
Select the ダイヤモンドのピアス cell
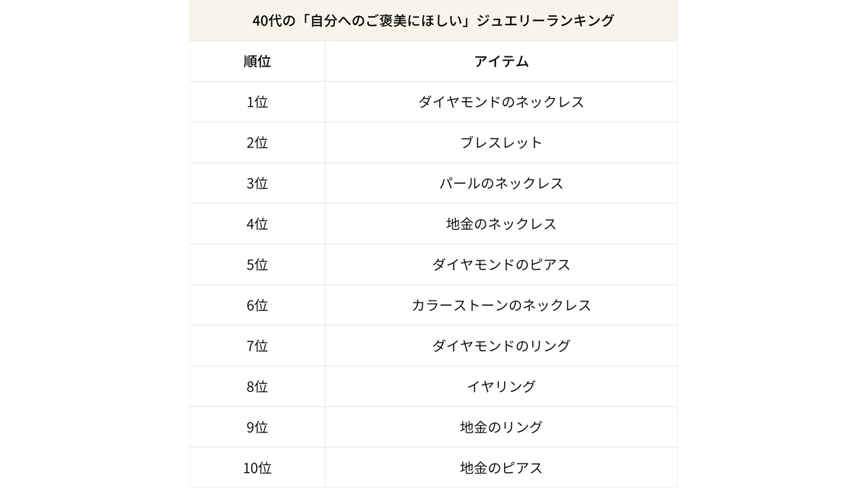tap(501, 265)
